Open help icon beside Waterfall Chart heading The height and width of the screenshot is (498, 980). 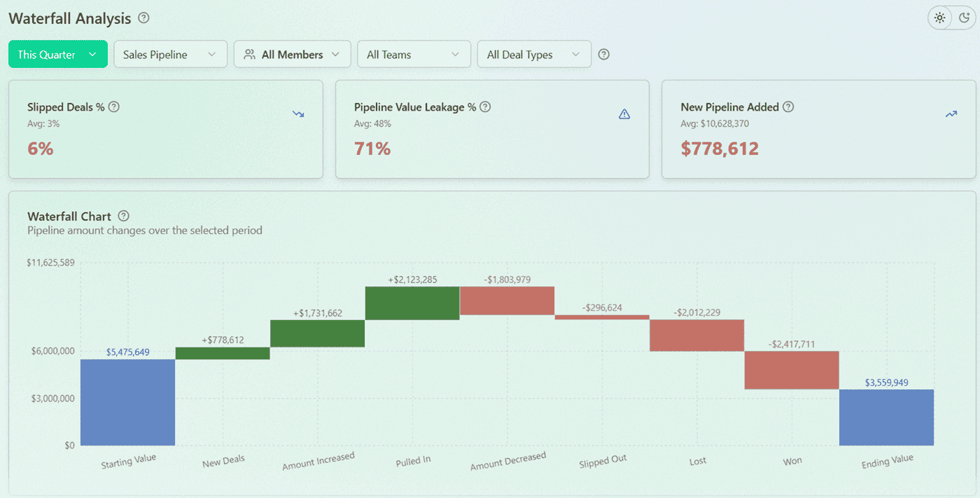pos(124,216)
